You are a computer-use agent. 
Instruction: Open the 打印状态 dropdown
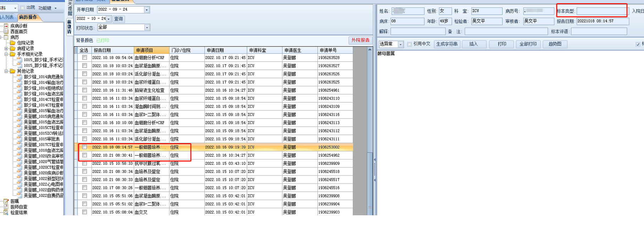[x=147, y=27]
